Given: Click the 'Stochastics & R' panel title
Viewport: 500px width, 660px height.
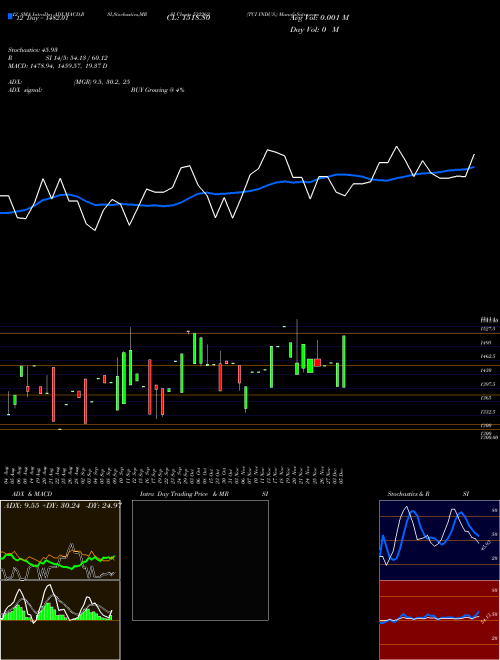Looking at the screenshot, I should click(x=409, y=494).
